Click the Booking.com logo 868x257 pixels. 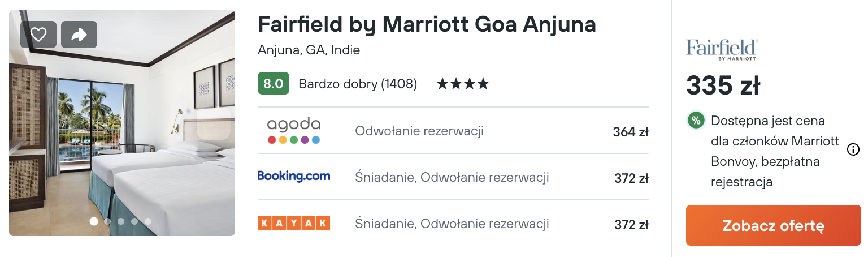[x=294, y=176]
